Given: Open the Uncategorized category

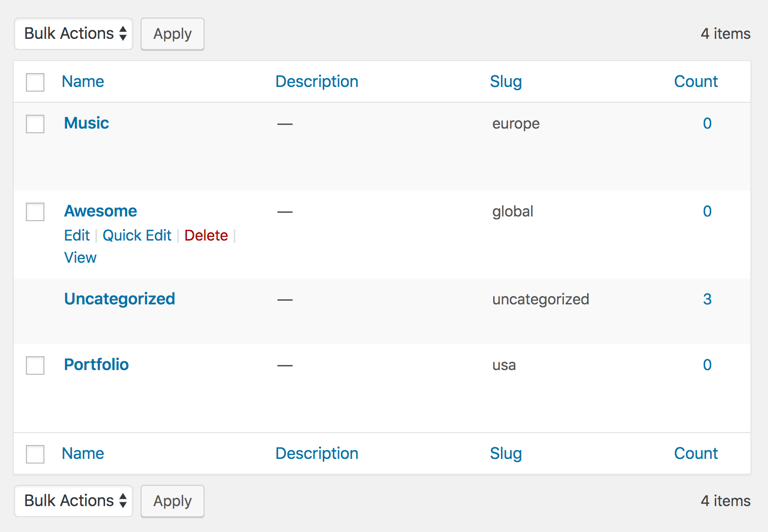Looking at the screenshot, I should click(119, 299).
